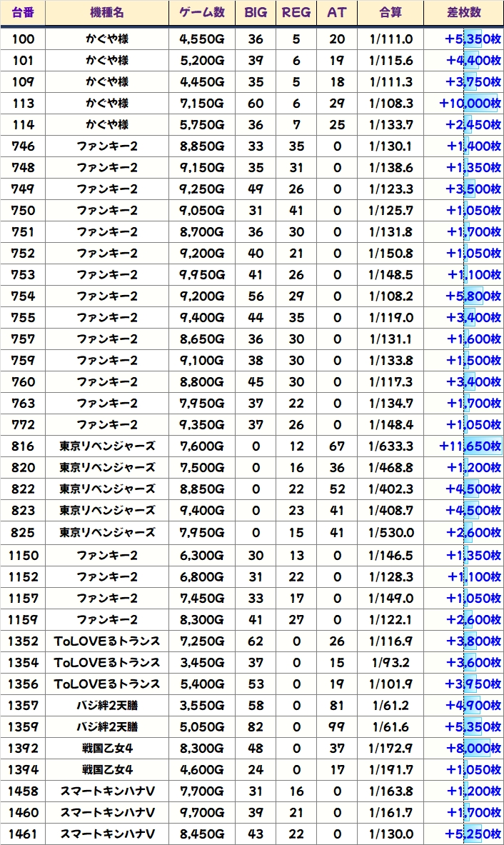
Task: Click the 台番 column header
Action: click(23, 13)
